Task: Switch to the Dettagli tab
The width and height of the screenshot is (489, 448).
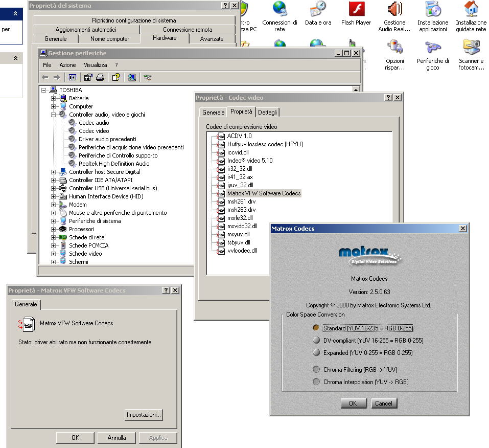Action: point(267,113)
